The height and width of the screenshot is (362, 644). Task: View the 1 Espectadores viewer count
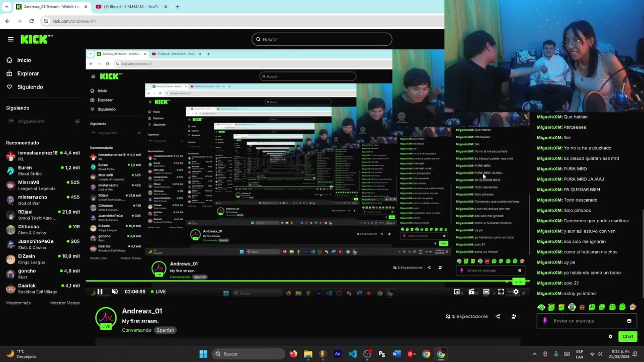[x=467, y=317]
